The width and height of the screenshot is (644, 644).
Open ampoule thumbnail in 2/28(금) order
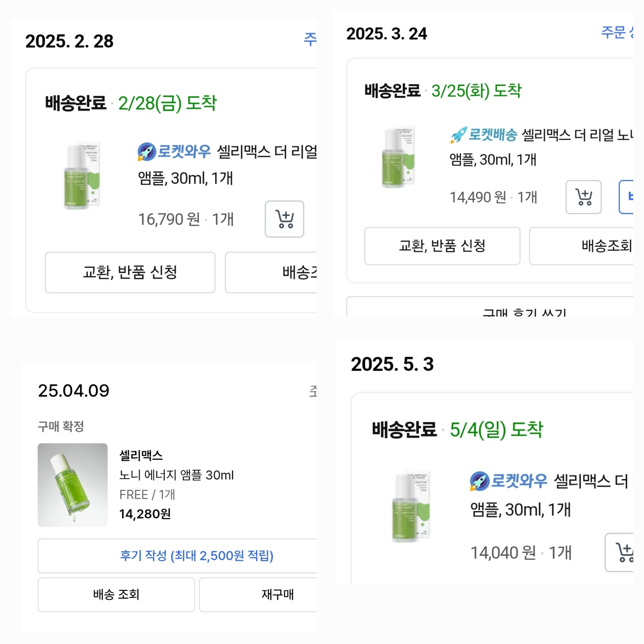[83, 175]
